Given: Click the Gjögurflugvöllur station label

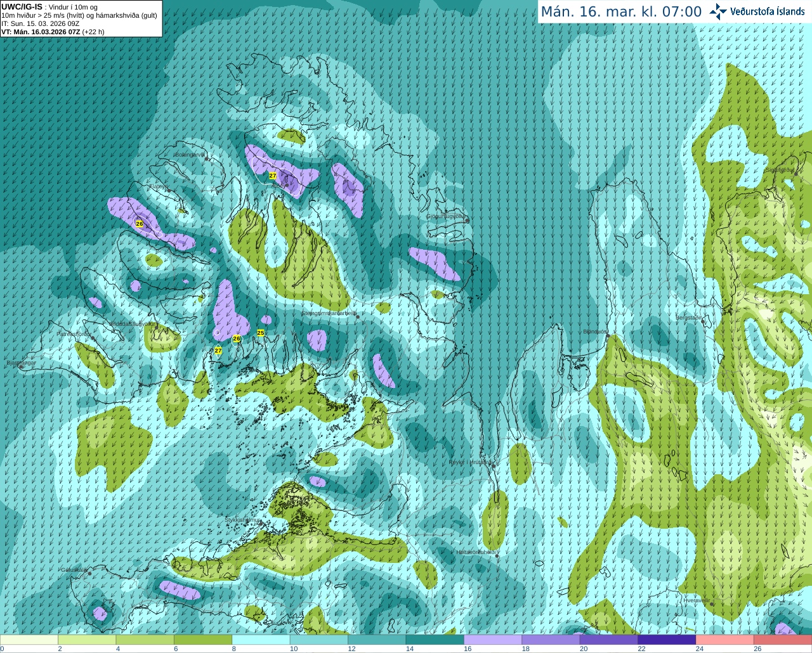Looking at the screenshot, I should [x=446, y=216].
